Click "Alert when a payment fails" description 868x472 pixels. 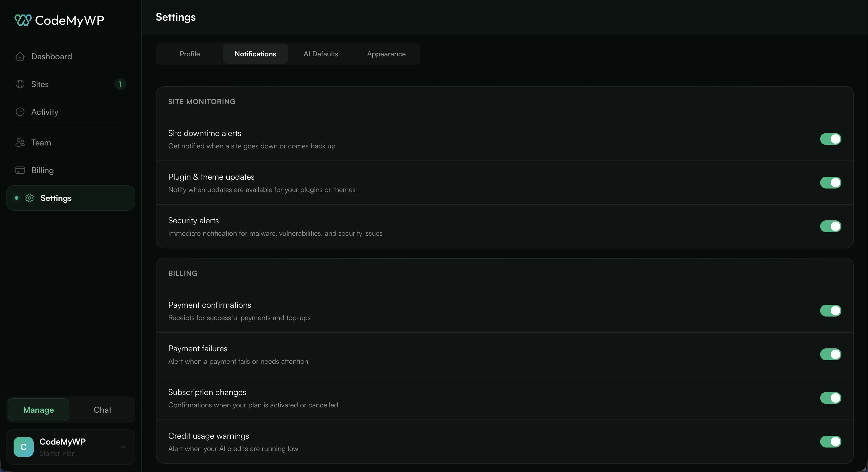point(238,362)
